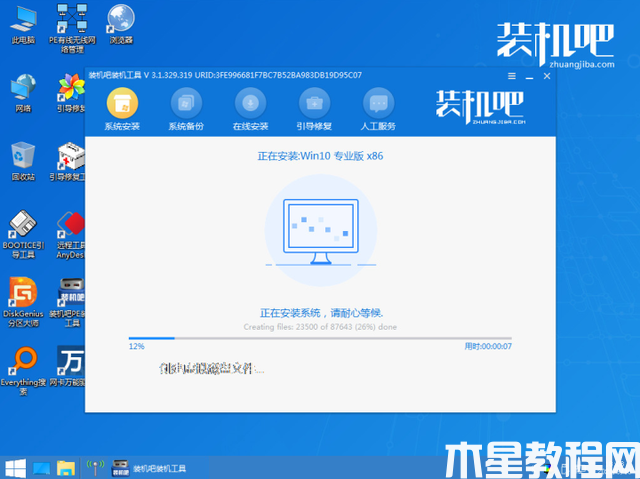Click the 用时:00:00:07 elapsed timer
640x479 pixels.
pos(488,346)
